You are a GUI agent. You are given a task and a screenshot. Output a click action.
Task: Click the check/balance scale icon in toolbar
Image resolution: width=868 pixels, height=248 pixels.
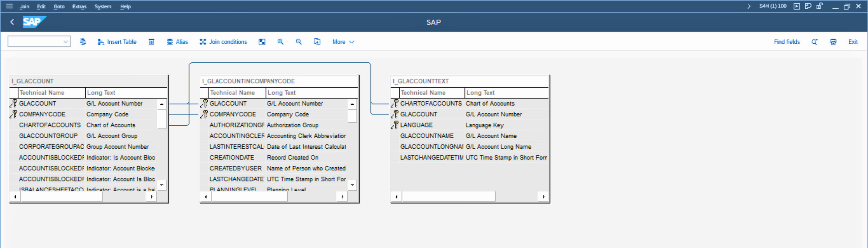coord(83,42)
